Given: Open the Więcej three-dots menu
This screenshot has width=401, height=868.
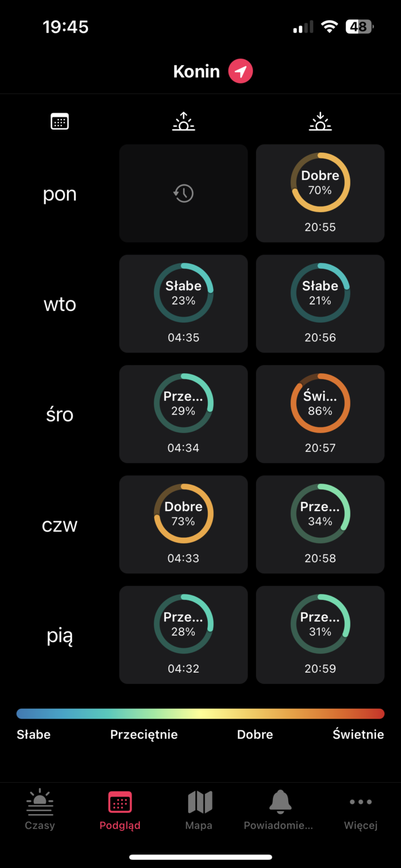Looking at the screenshot, I should click(x=360, y=809).
